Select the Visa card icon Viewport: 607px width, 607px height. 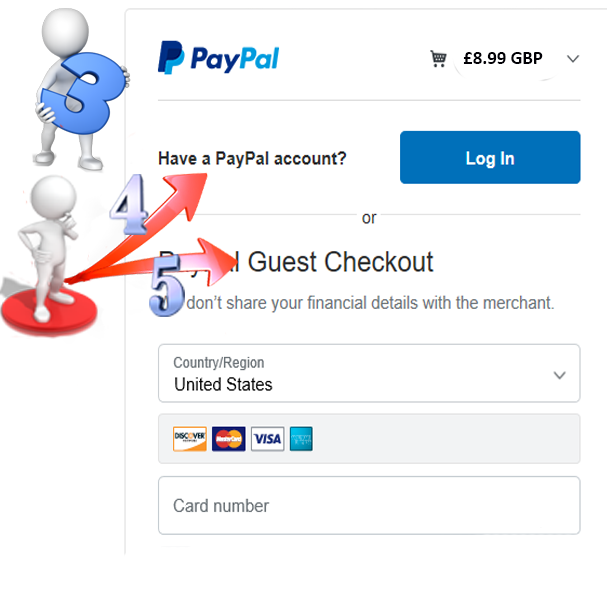pyautogui.click(x=267, y=439)
